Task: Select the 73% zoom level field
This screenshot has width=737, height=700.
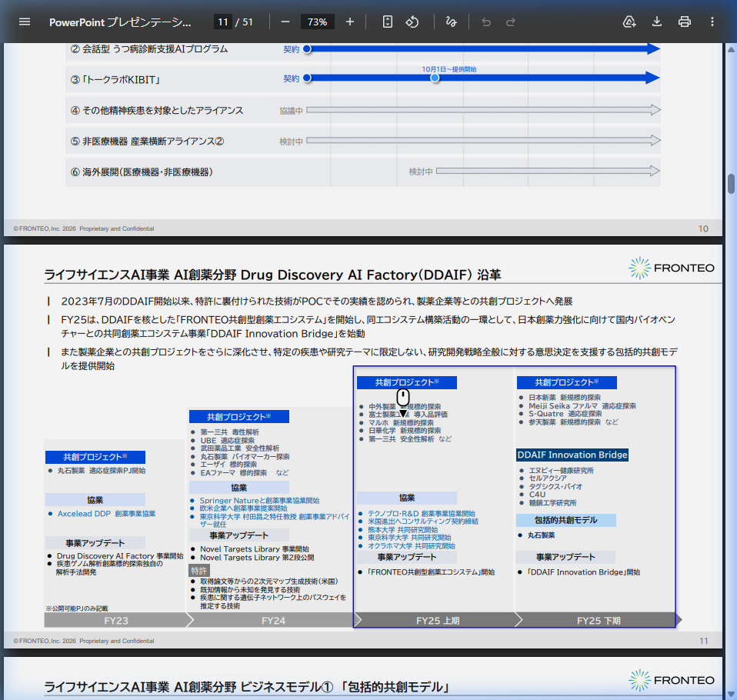Action: click(x=317, y=22)
